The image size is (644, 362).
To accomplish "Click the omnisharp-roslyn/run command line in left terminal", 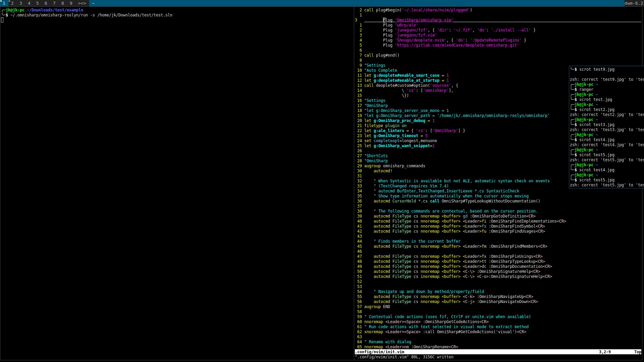I will coord(91,15).
